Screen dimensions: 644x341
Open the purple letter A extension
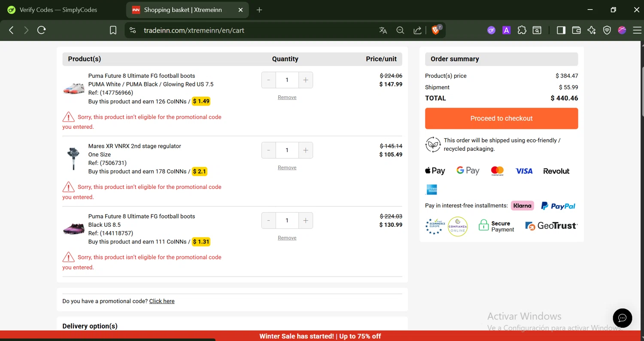(507, 30)
